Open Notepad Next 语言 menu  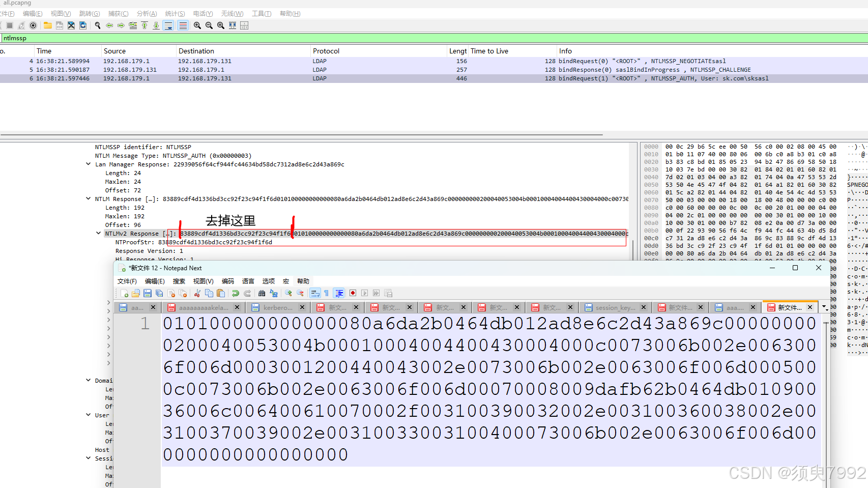(248, 281)
